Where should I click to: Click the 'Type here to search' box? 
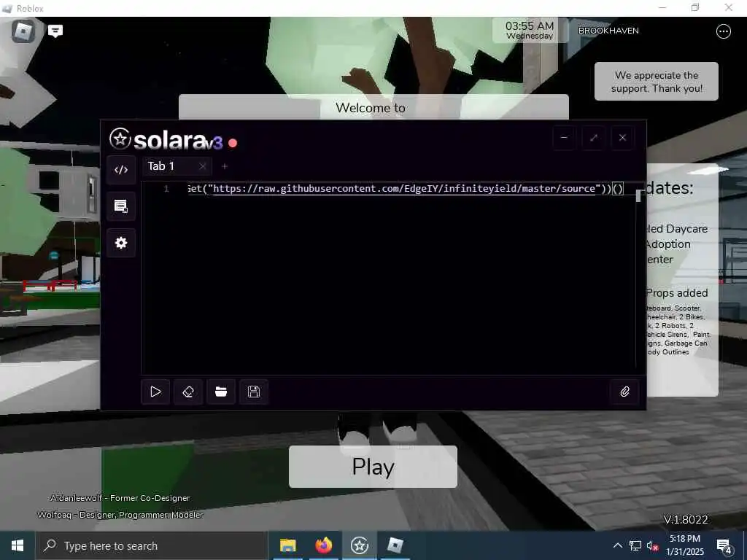[152, 545]
